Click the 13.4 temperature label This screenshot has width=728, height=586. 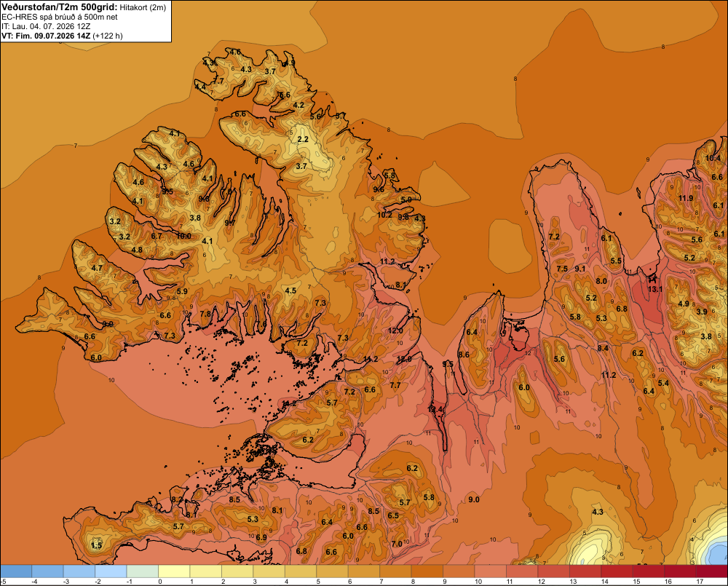(435, 410)
